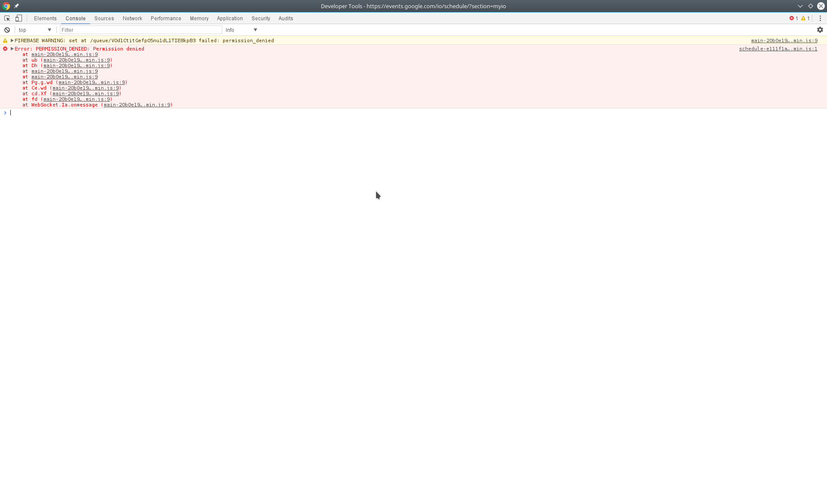Switch to the Network tab
Image resolution: width=827 pixels, height=504 pixels.
tap(132, 19)
